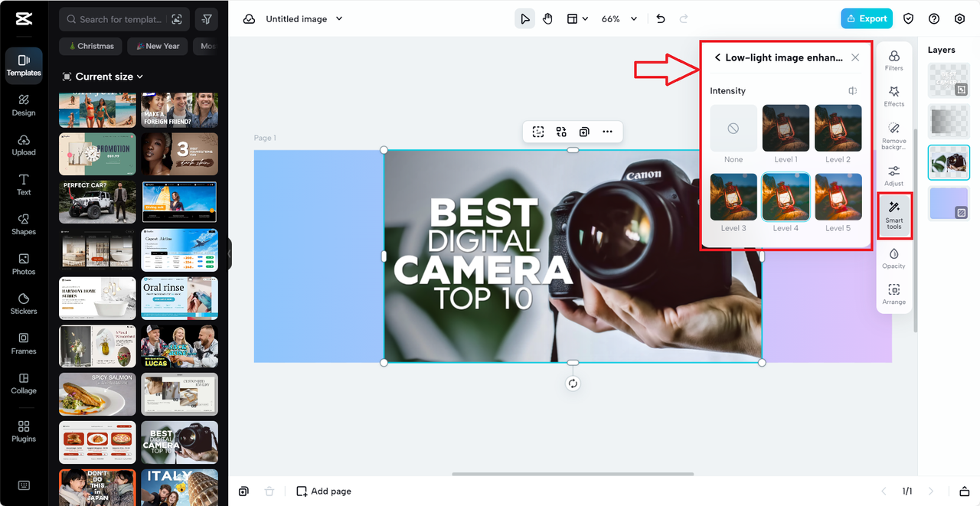Select the None intensity option
Screen dimensions: 980x506
(x=733, y=129)
